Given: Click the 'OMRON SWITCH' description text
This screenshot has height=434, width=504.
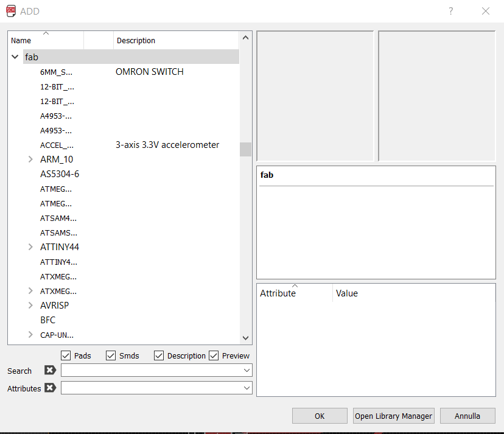Looking at the screenshot, I should 150,72.
